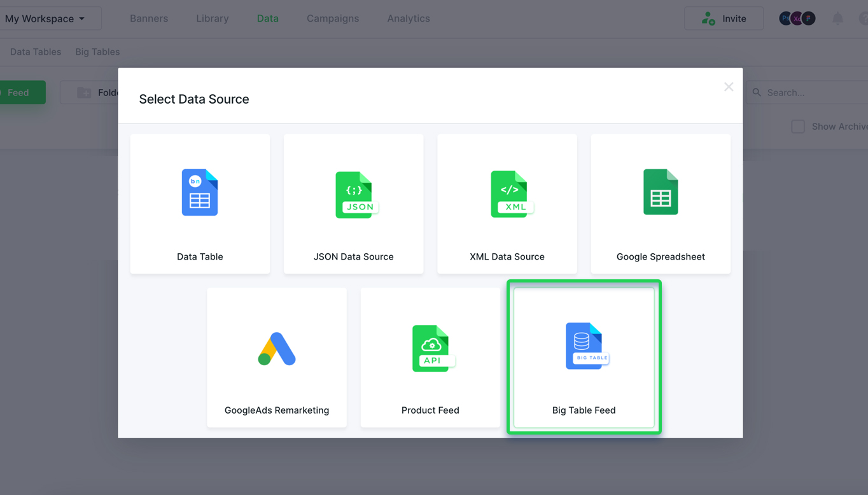Open the Data Tables sub-tab
868x495 pixels.
pos(36,52)
